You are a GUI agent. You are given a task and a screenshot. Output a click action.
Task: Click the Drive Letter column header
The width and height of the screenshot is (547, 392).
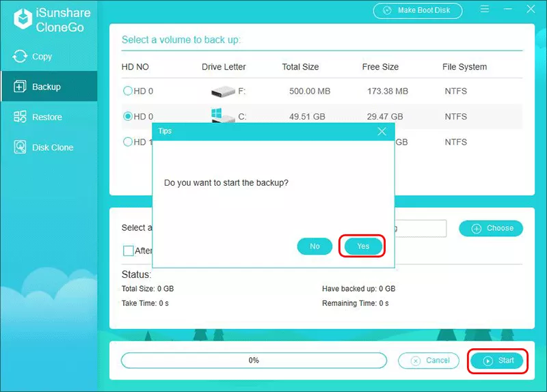(x=224, y=67)
